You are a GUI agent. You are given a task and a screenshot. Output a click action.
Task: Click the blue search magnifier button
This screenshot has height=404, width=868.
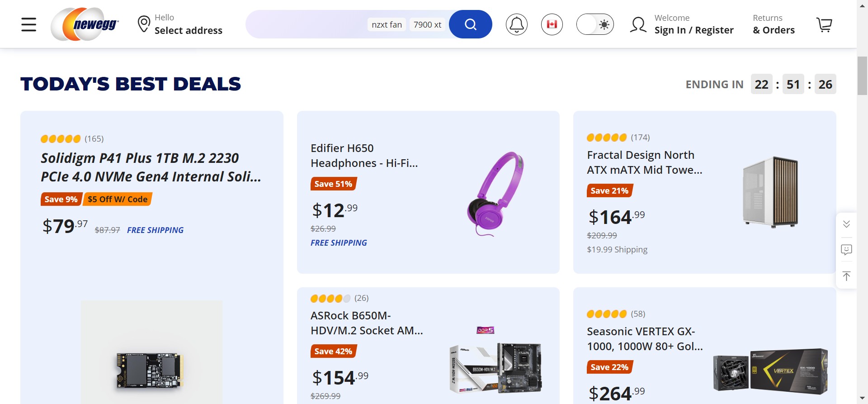pos(470,24)
